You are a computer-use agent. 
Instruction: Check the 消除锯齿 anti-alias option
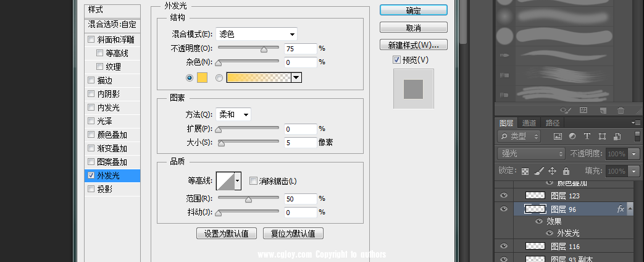coord(253,181)
